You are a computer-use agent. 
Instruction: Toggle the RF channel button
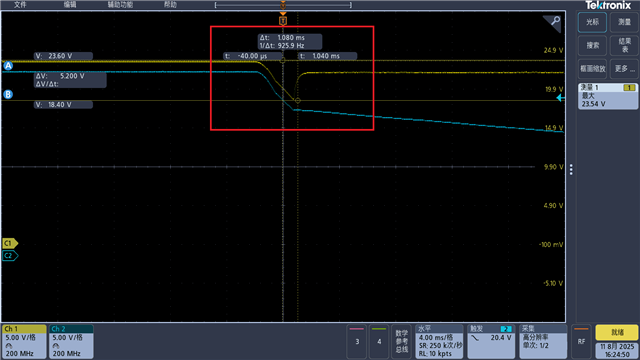pos(581,342)
